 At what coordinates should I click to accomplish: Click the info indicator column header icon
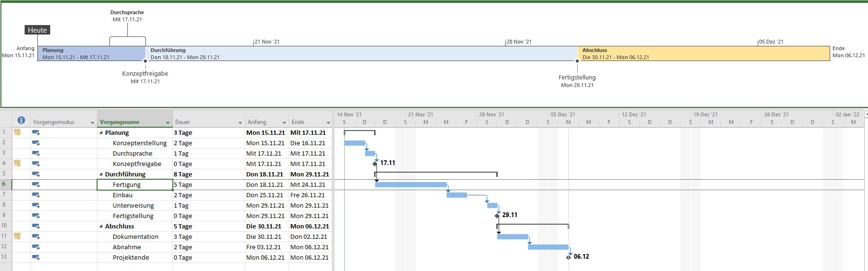21,120
